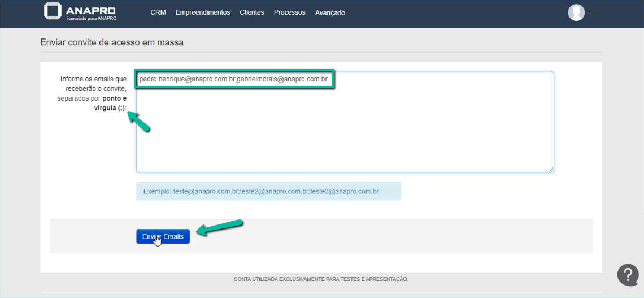Click the ANAPRO wordmark text
Viewport: 644px width, 298px height.
point(90,10)
